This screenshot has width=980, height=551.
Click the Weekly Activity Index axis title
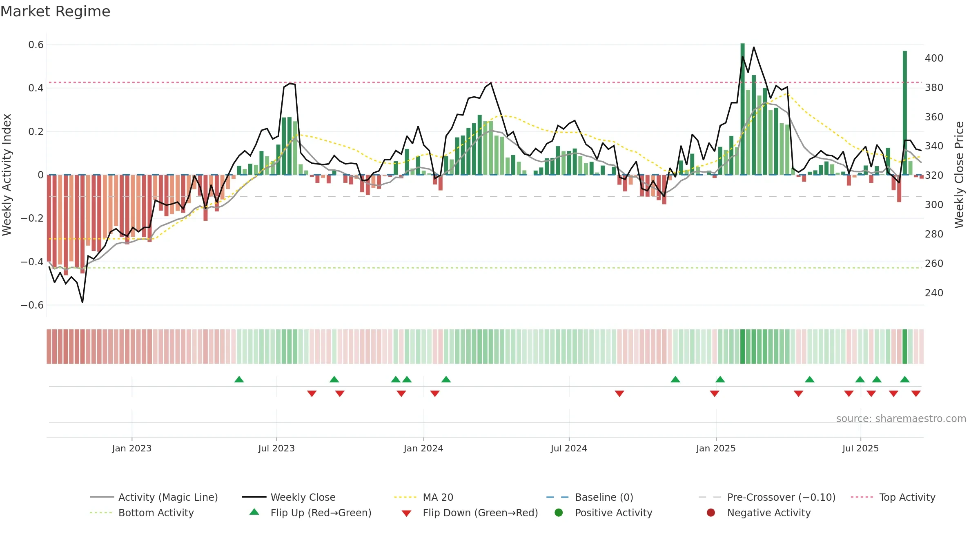pyautogui.click(x=7, y=175)
